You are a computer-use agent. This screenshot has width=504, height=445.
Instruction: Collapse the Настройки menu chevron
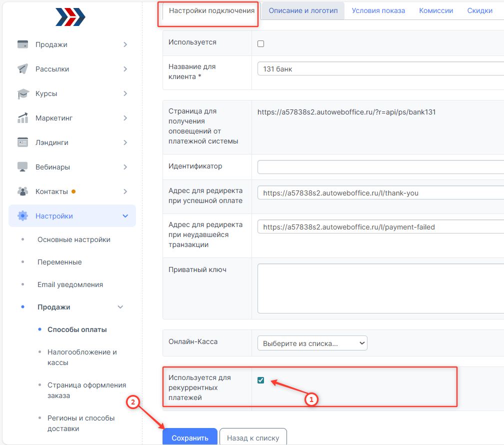(125, 216)
